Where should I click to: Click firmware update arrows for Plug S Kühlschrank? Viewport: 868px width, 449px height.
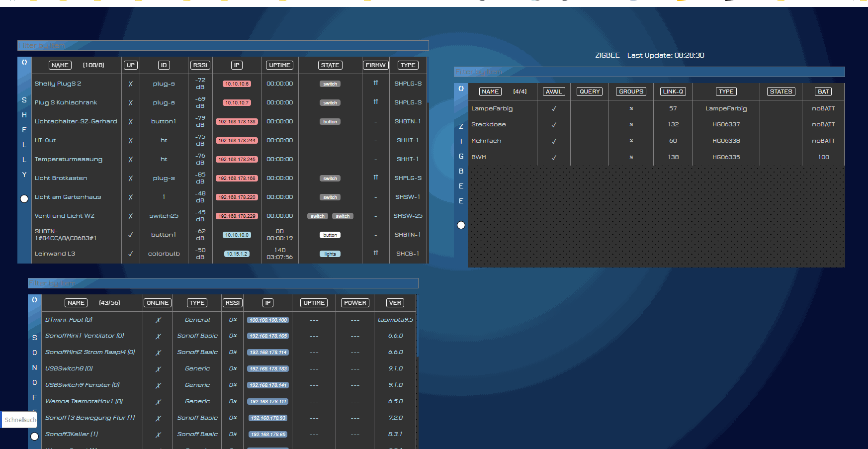(x=376, y=102)
